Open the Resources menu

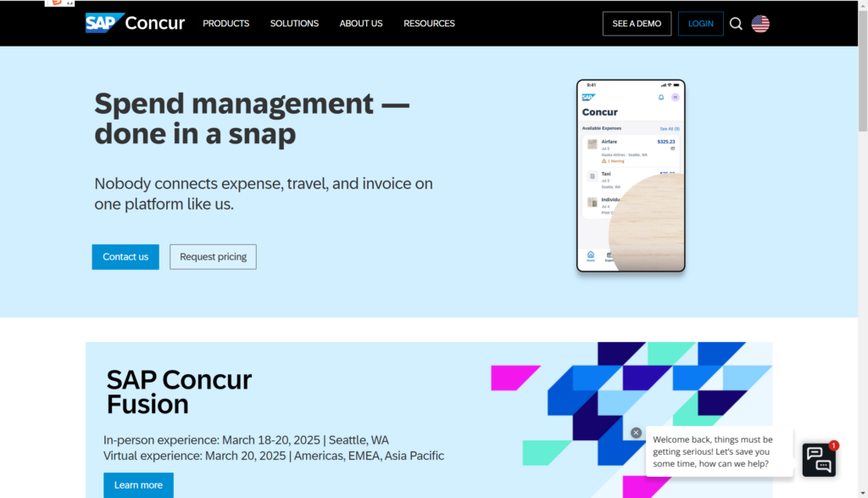(x=429, y=24)
